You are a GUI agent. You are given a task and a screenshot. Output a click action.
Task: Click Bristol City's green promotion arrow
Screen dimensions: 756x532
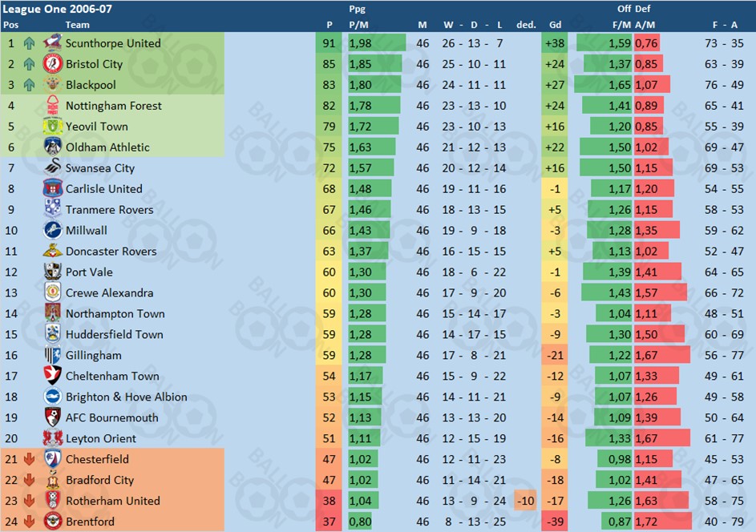pos(30,64)
